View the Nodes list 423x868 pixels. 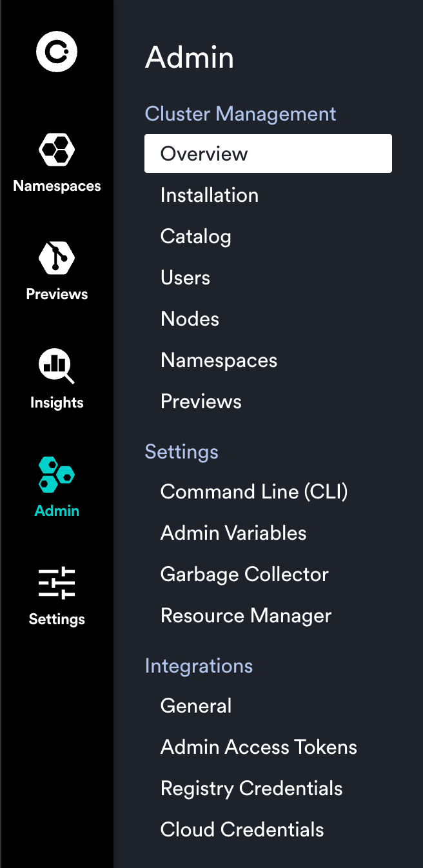(190, 319)
